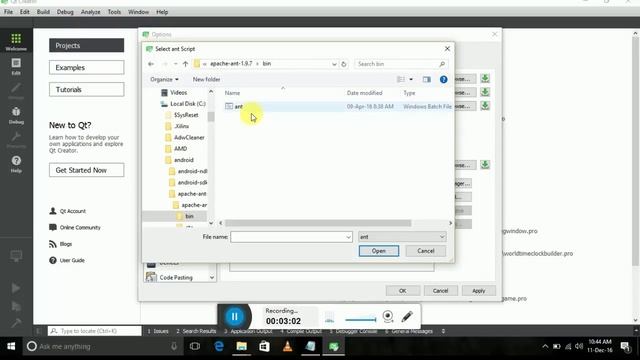Open the Windows Store taskbar icon

264,346
